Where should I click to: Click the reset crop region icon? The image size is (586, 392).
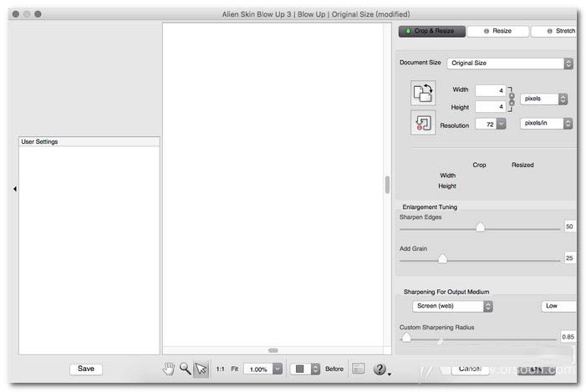423,123
